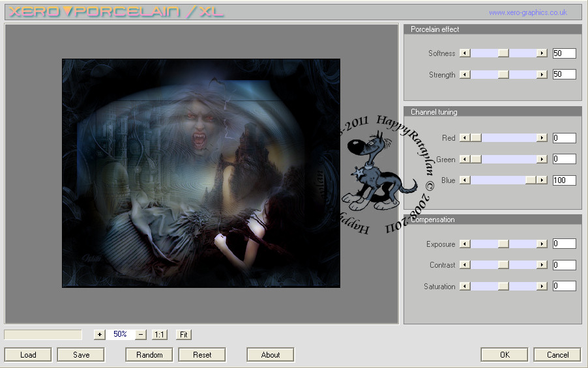588x368 pixels.
Task: Cancel the Porcelain dialog
Action: pos(557,355)
